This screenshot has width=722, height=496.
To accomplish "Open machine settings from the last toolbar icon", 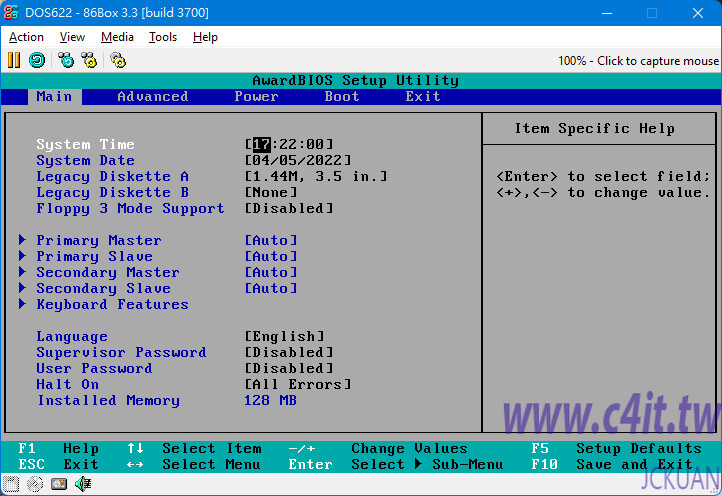I will point(118,60).
